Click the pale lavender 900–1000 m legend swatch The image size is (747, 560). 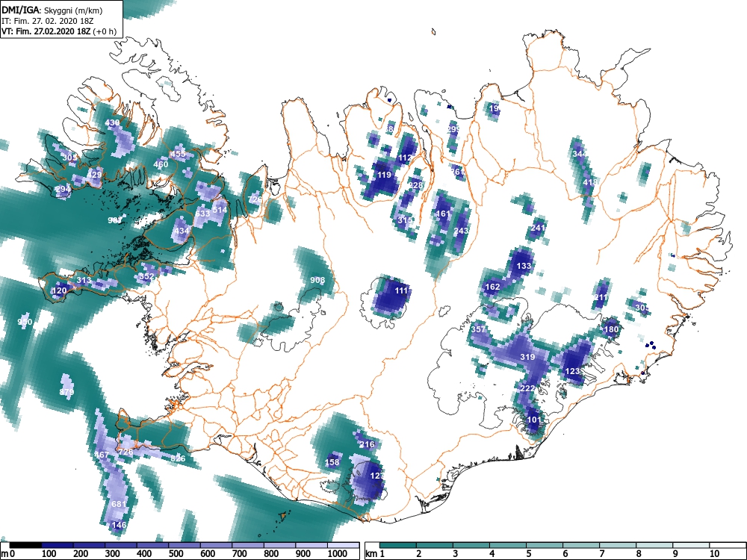pyautogui.click(x=311, y=545)
